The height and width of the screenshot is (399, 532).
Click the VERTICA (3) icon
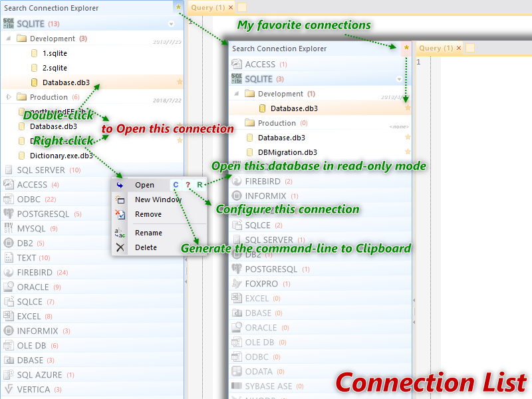(x=9, y=389)
